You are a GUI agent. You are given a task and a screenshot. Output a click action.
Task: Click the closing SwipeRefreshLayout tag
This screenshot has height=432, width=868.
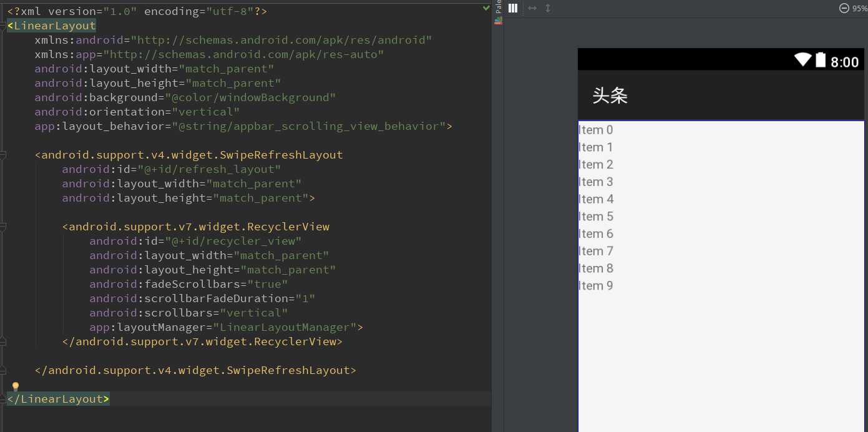[x=196, y=370]
